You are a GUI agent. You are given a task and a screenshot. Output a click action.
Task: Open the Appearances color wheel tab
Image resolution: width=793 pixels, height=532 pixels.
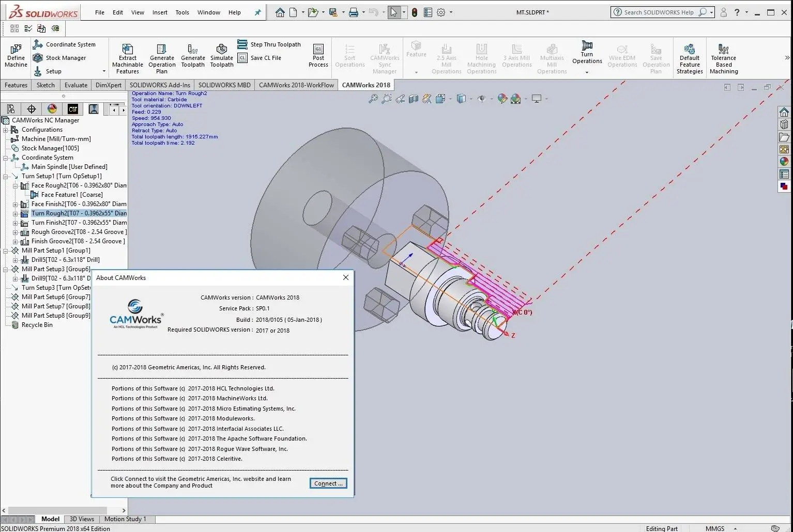click(52, 108)
